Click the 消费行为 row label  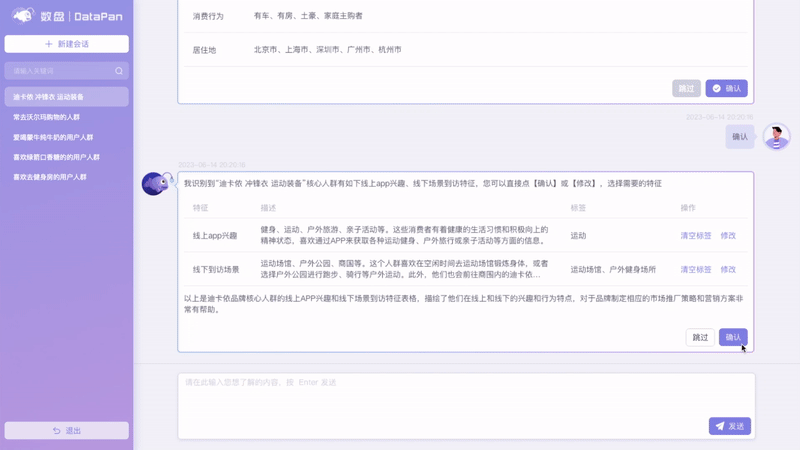208,16
